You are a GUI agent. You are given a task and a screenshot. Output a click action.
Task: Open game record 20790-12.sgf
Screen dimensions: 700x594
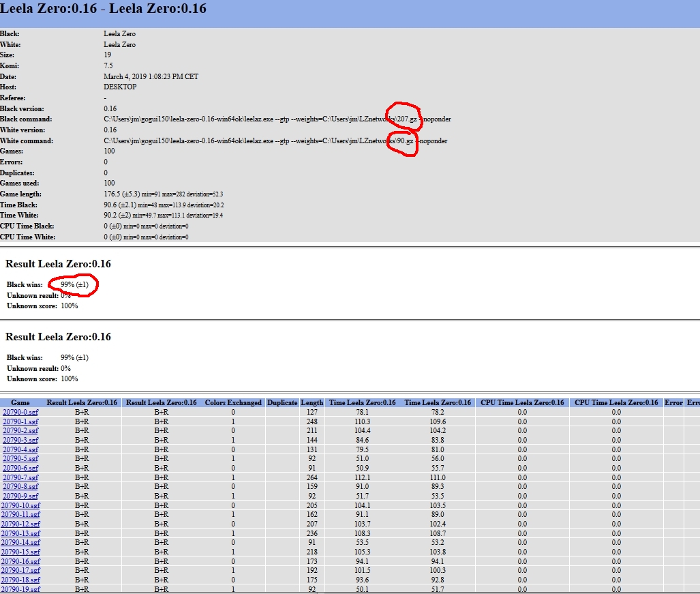click(20, 524)
